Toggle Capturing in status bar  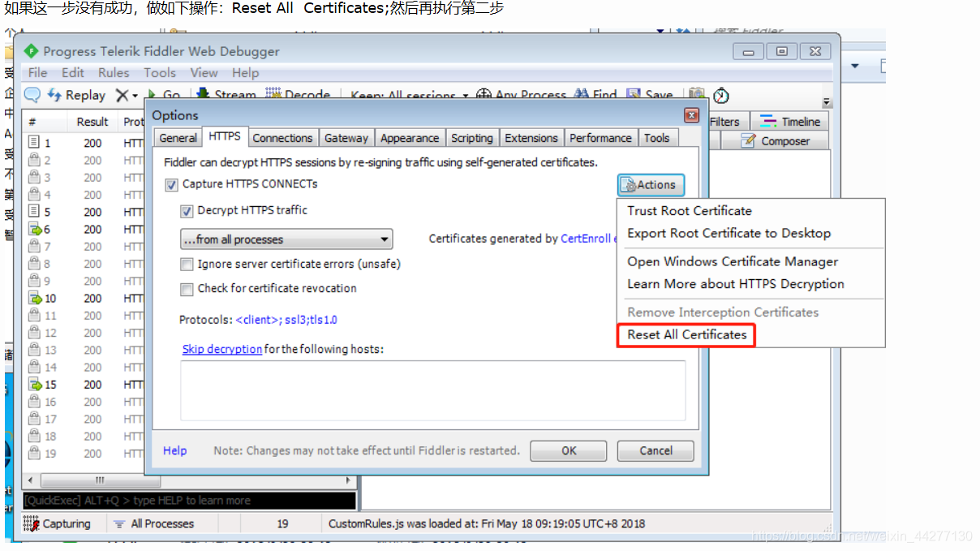57,523
